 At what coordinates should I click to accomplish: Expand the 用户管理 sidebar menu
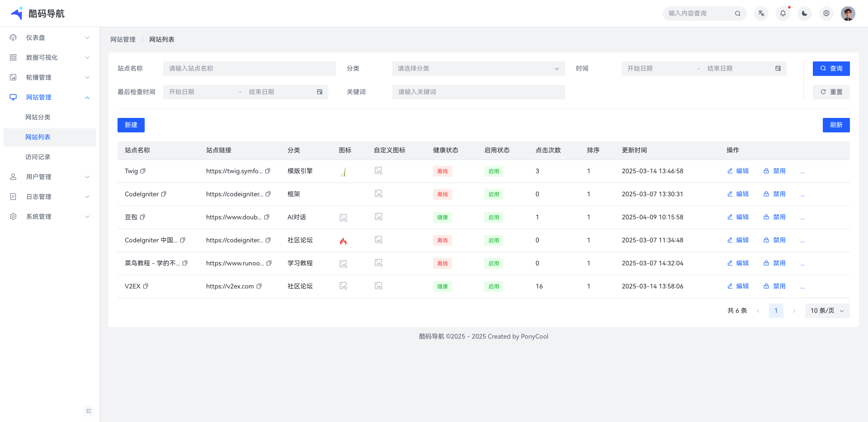pos(50,177)
